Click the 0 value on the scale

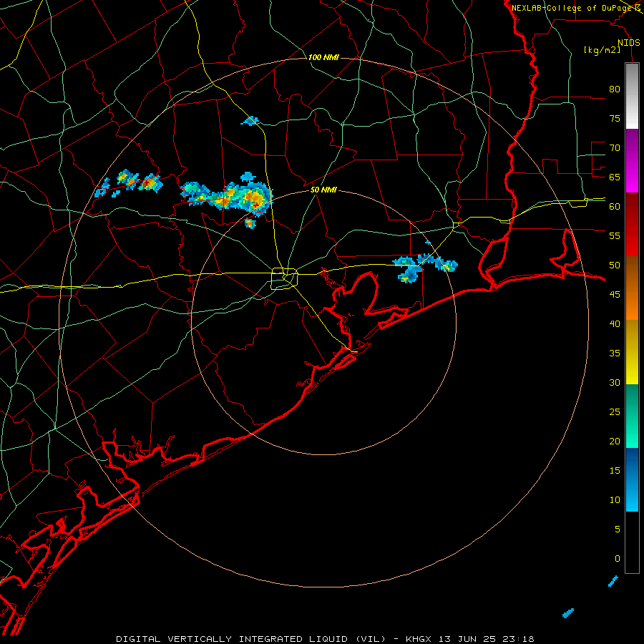[x=618, y=559]
